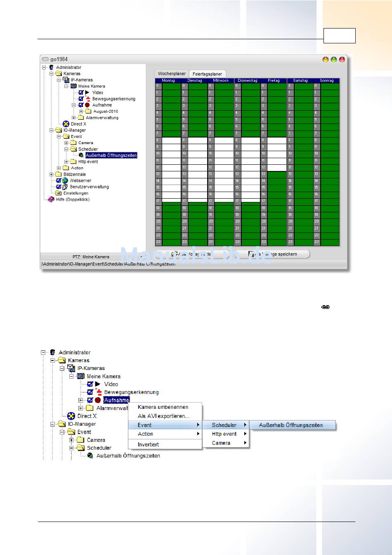Click the Benutzerverwaltung icon in go1984 window
Image resolution: width=392 pixels, height=555 pixels.
coord(65,187)
